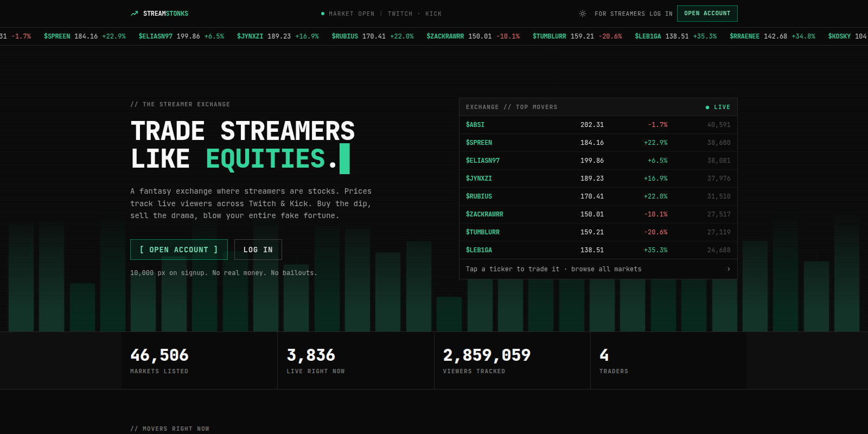Open the $SPREEN row in Top Movers
Image resolution: width=868 pixels, height=434 pixels.
598,143
